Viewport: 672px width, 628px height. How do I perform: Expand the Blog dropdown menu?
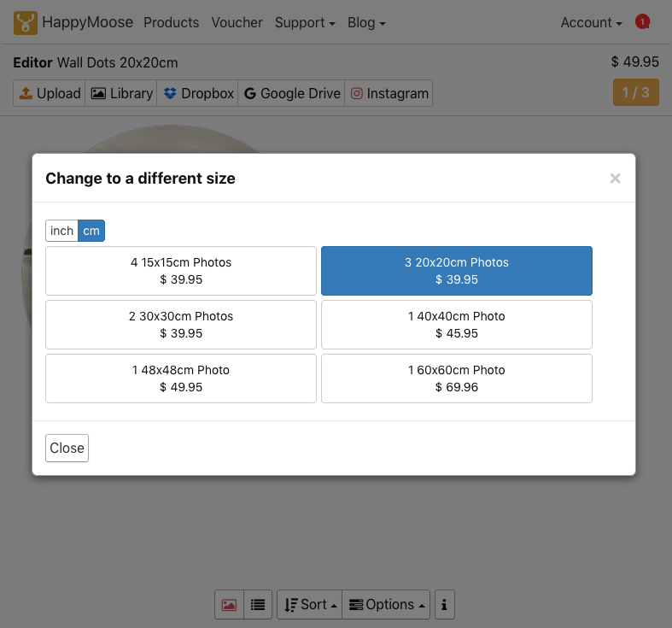coord(366,23)
